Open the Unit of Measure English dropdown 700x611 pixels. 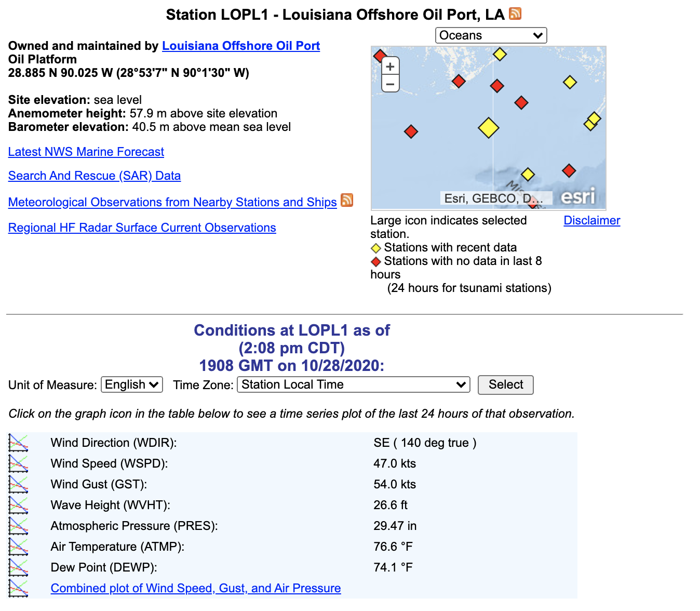coord(132,384)
